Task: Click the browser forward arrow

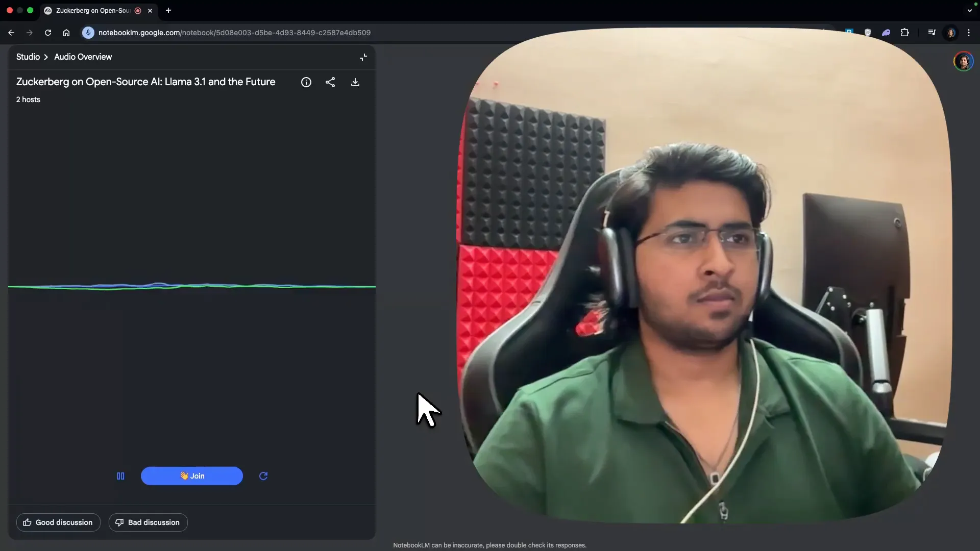Action: pyautogui.click(x=30, y=33)
